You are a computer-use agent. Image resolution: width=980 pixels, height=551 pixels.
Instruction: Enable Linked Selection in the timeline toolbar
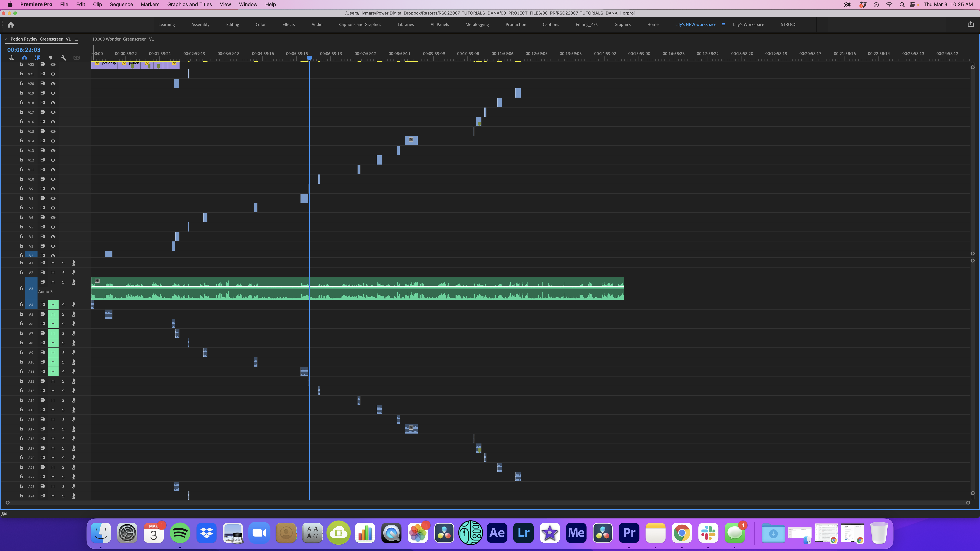click(37, 58)
